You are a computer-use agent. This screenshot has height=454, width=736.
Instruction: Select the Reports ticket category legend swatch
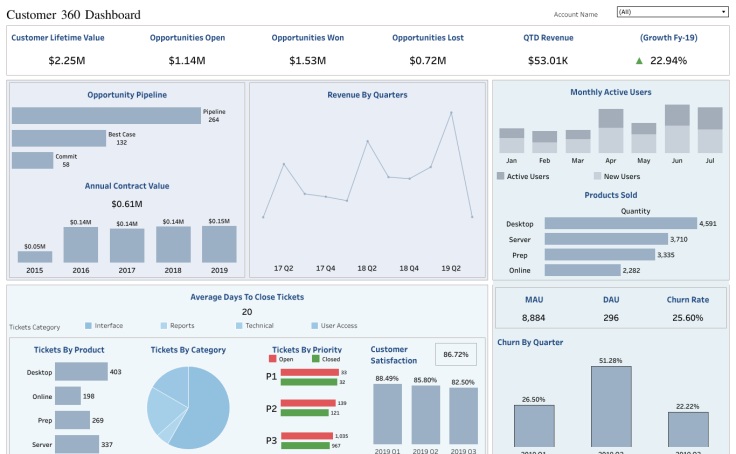point(164,325)
